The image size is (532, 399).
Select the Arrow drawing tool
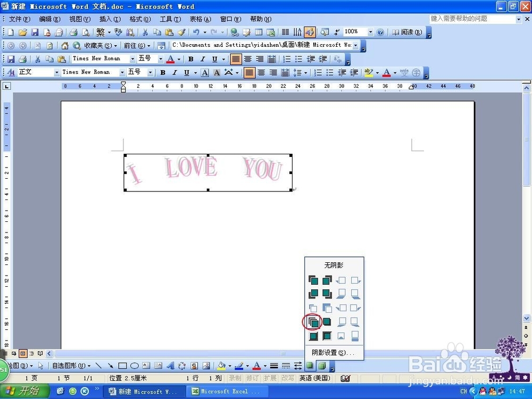[x=110, y=366]
